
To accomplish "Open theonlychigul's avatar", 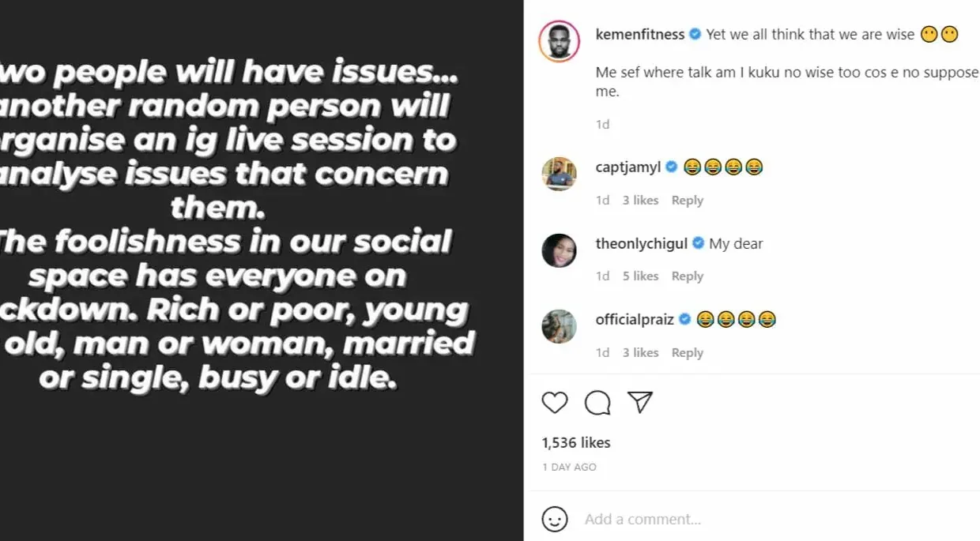I will [x=559, y=250].
